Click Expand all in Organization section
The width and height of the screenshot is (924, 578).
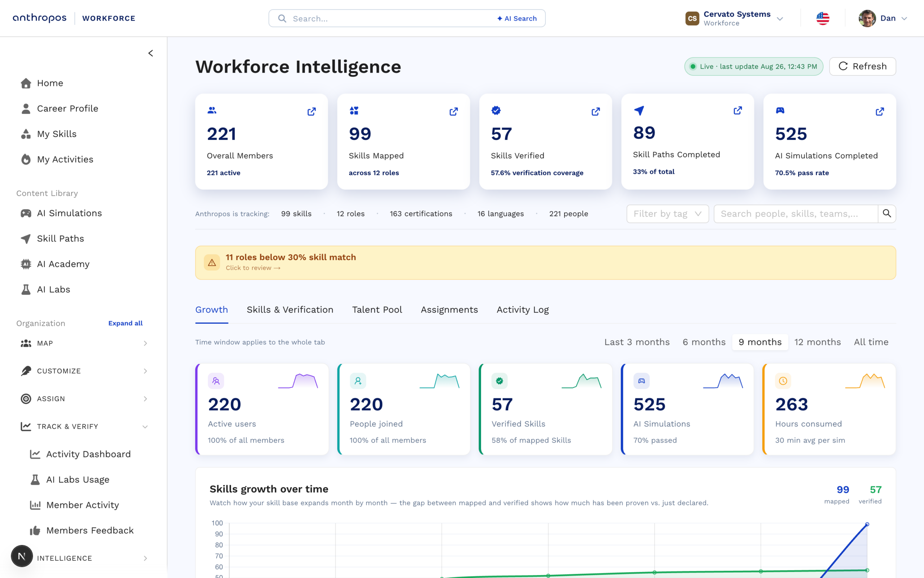[125, 323]
